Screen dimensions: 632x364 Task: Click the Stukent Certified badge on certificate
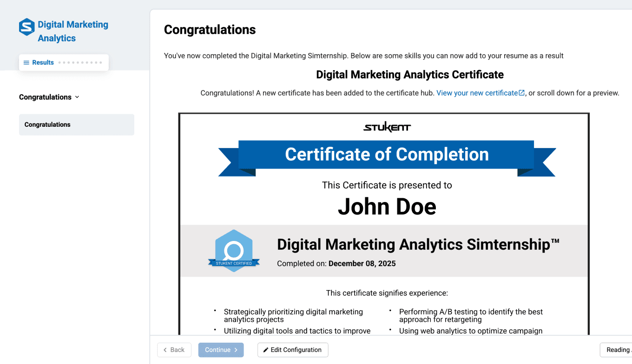pos(234,251)
